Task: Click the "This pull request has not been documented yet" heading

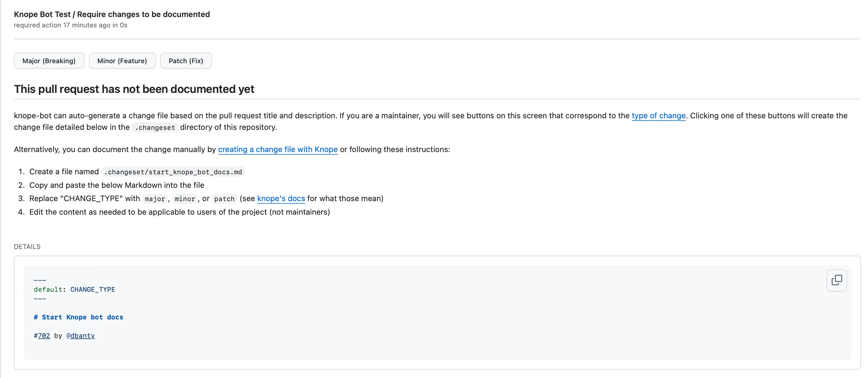Action: pos(134,89)
